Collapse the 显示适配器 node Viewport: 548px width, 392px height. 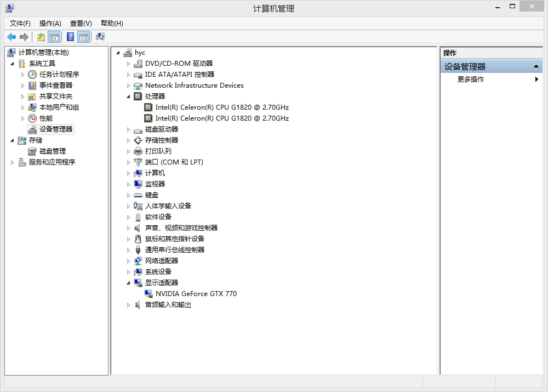128,283
